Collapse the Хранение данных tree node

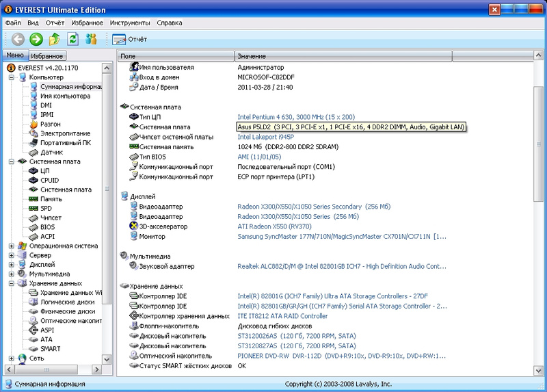[12, 283]
